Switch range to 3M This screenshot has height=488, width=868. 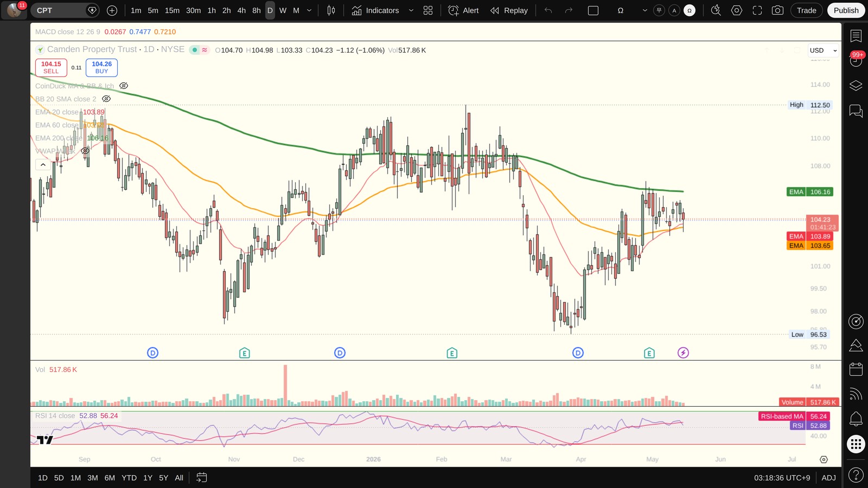click(93, 478)
